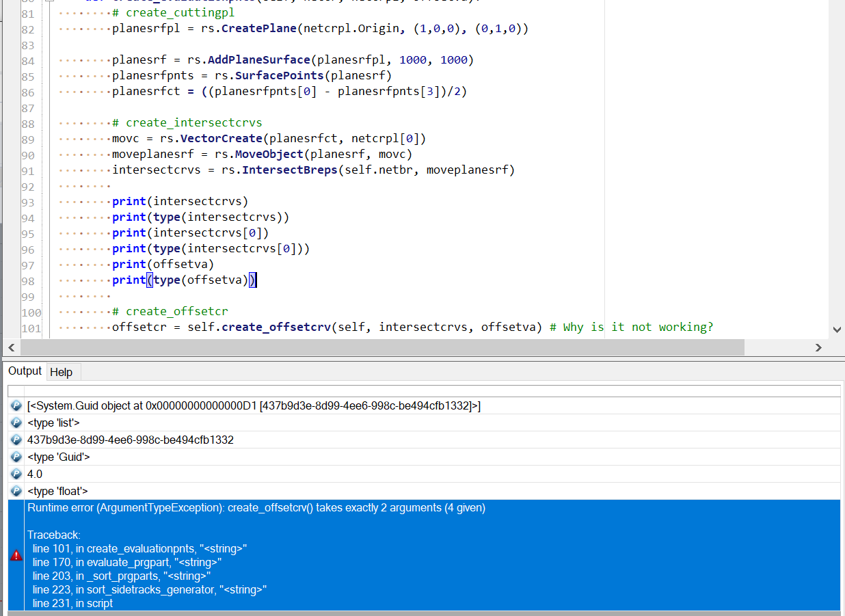
Task: Click the Python icon beside <type 'float'>
Action: pos(17,492)
